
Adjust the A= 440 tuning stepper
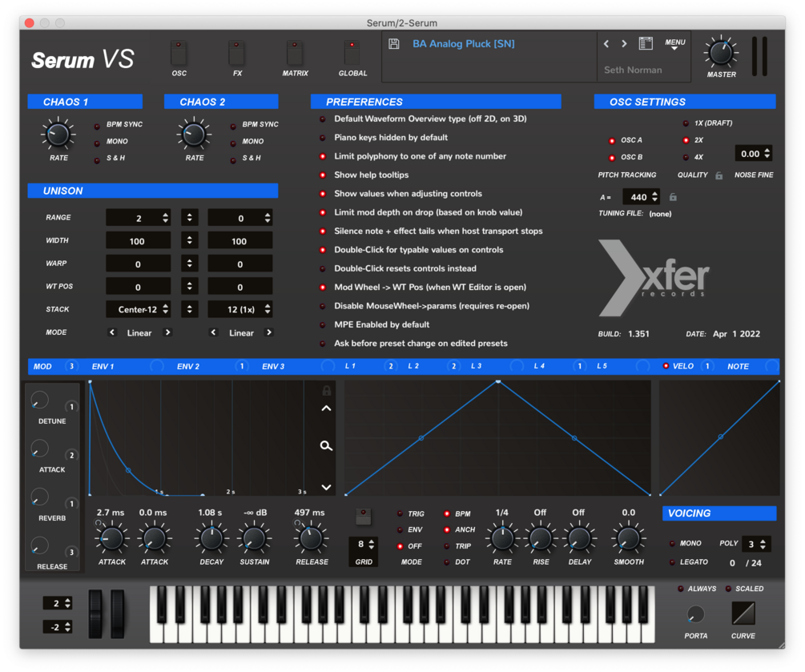pyautogui.click(x=654, y=196)
